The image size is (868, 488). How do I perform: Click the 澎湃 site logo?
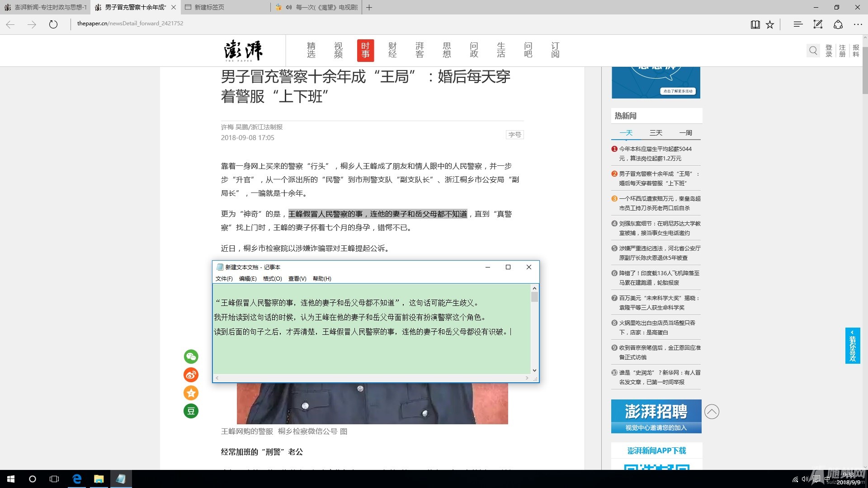pyautogui.click(x=244, y=51)
